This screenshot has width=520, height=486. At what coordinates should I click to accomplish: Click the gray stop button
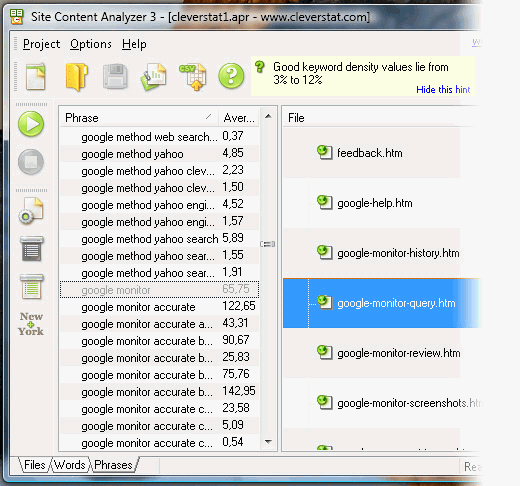click(31, 162)
